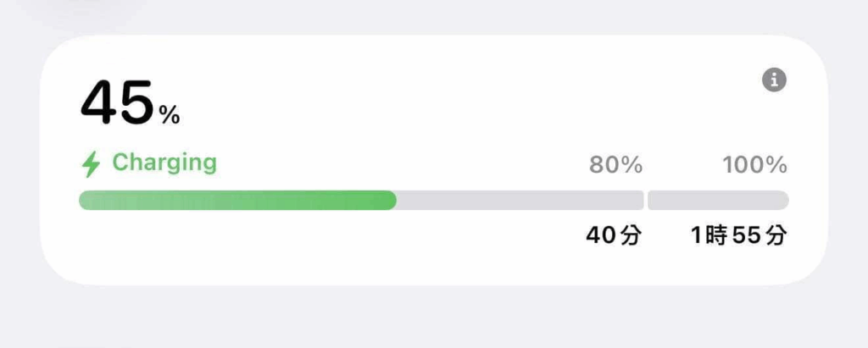The image size is (868, 348).
Task: Select the 100% limit label
Action: point(754,165)
